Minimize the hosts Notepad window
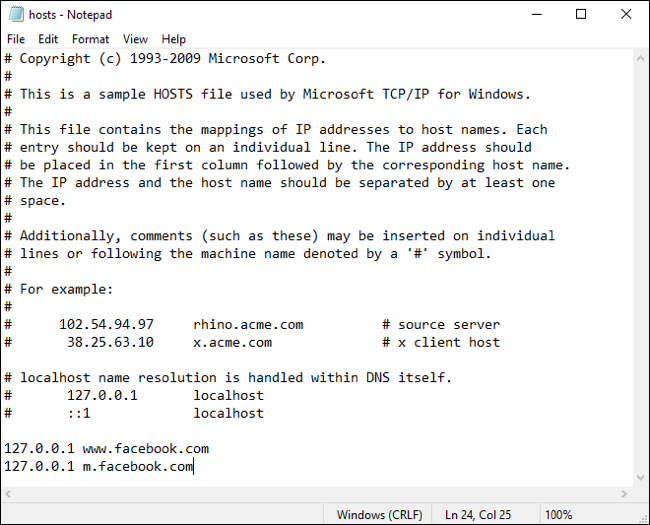Viewport: 650px width, 525px height. [535, 15]
